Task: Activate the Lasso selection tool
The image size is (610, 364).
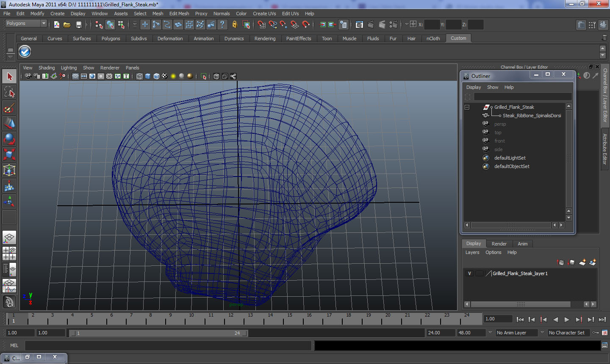Action: pos(9,92)
